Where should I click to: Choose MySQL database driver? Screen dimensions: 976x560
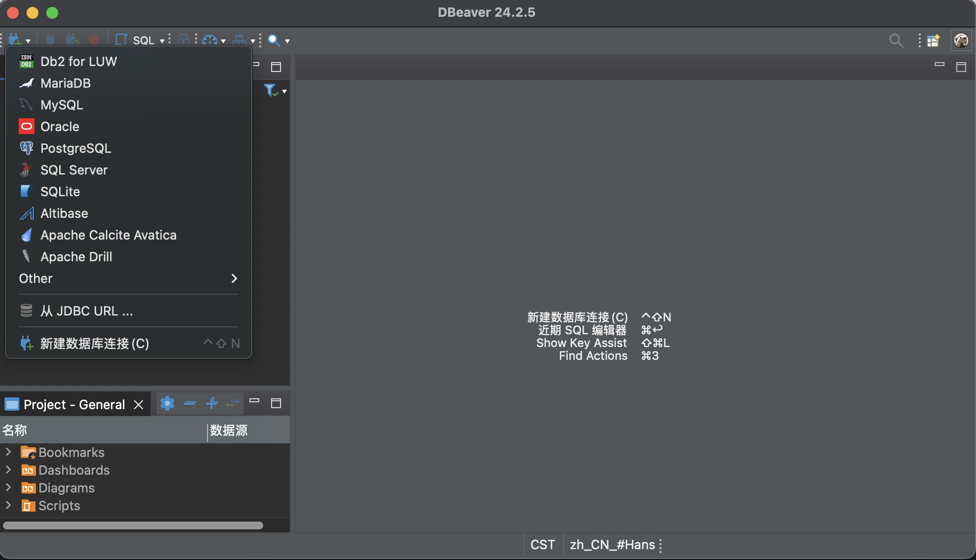point(62,105)
